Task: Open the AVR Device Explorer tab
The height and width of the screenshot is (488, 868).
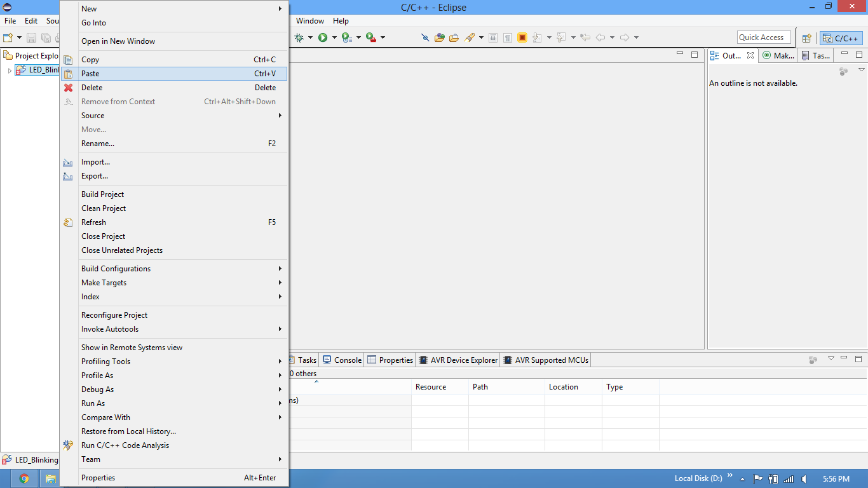Action: coord(458,360)
